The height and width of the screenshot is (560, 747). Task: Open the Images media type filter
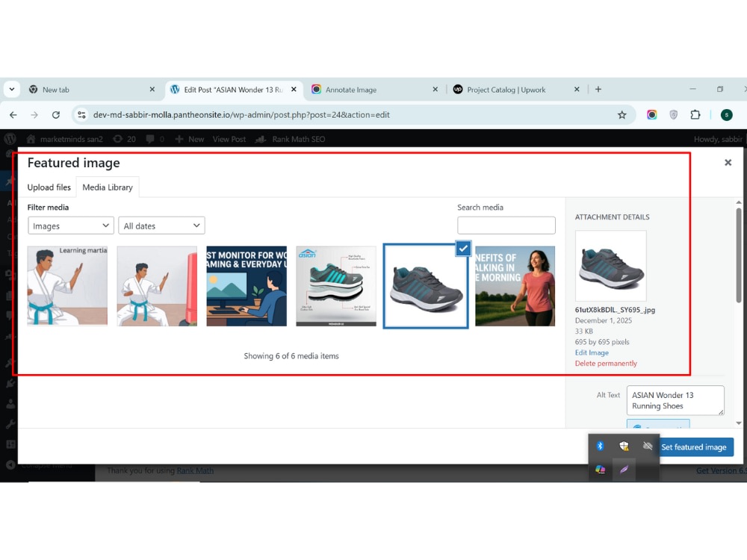pos(70,225)
